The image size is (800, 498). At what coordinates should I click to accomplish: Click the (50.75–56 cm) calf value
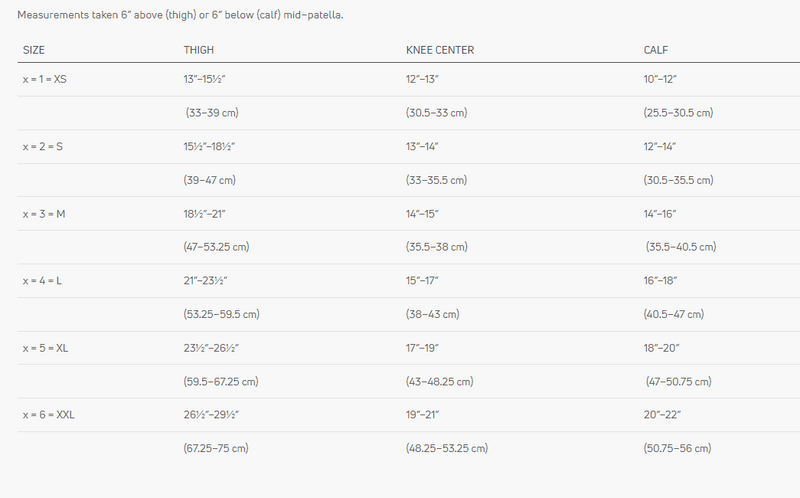coord(677,449)
